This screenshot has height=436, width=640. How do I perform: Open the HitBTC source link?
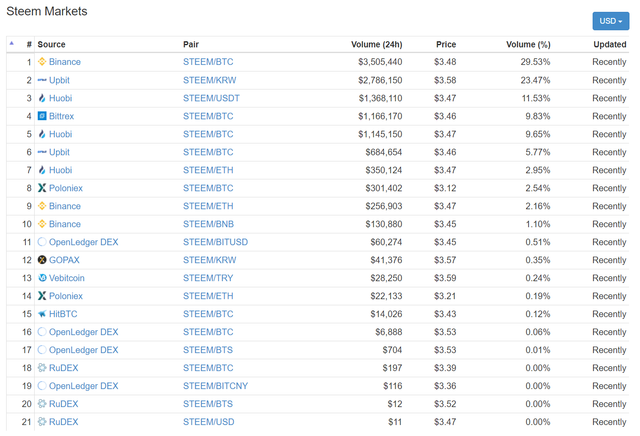click(x=63, y=314)
